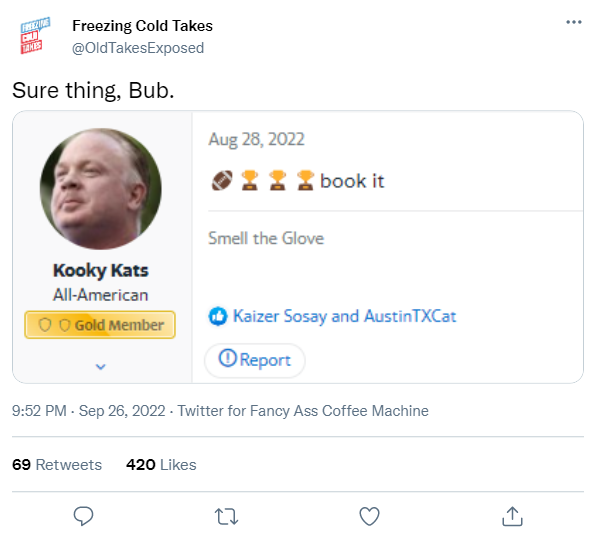This screenshot has height=553, width=596.
Task: Open the three-dot more options menu
Action: (x=574, y=22)
